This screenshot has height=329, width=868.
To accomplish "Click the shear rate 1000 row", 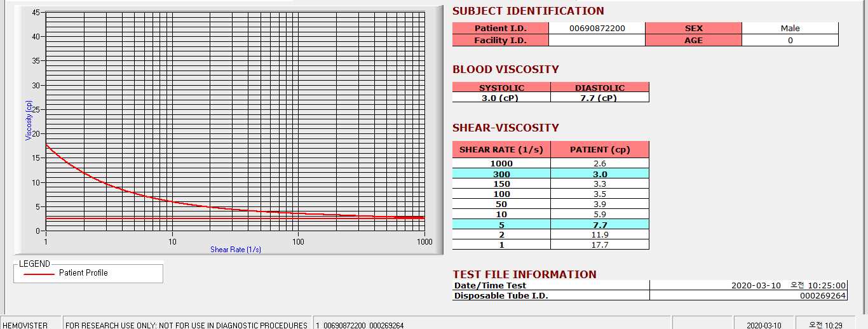I will click(550, 164).
